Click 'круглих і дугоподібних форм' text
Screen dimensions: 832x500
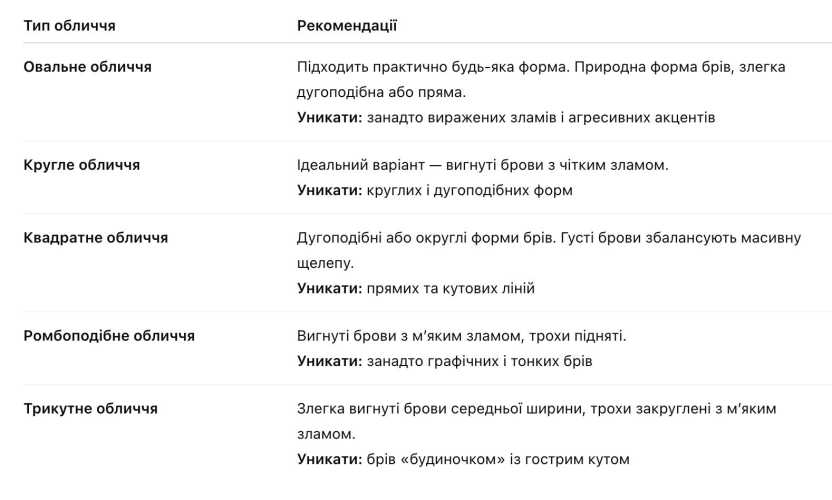[x=470, y=190]
